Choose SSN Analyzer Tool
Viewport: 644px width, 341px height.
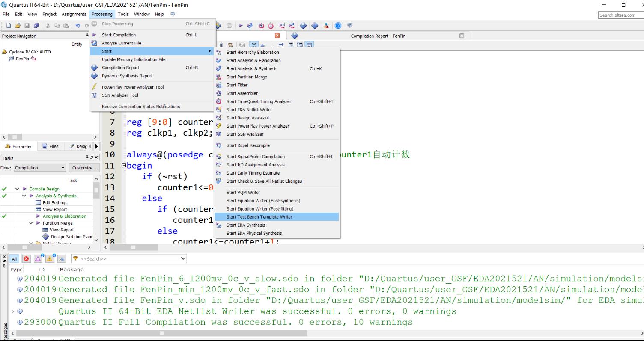pyautogui.click(x=152, y=95)
